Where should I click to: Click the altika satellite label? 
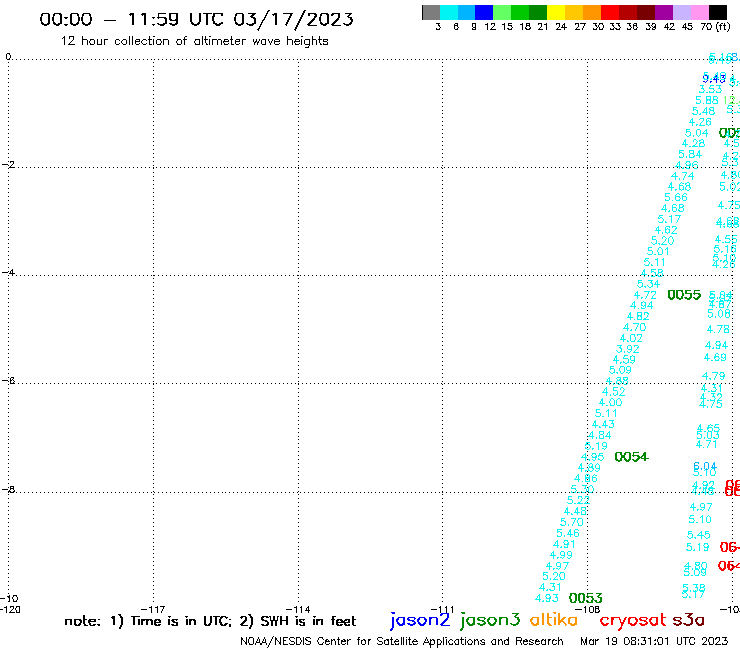click(x=554, y=619)
